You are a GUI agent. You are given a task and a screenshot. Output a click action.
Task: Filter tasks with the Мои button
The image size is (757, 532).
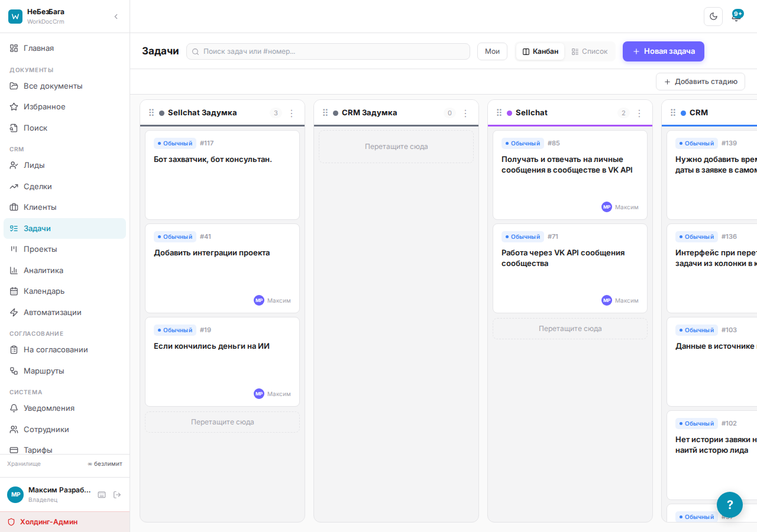click(492, 51)
